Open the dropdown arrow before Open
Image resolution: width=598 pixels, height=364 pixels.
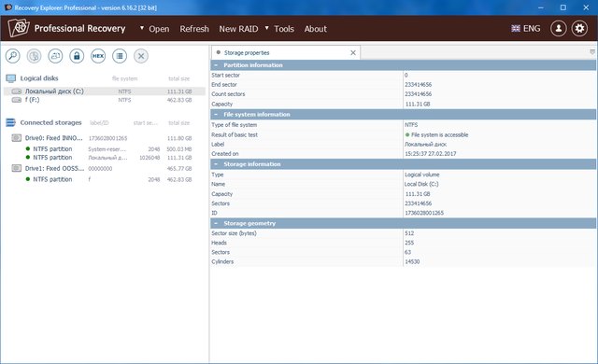pos(142,28)
